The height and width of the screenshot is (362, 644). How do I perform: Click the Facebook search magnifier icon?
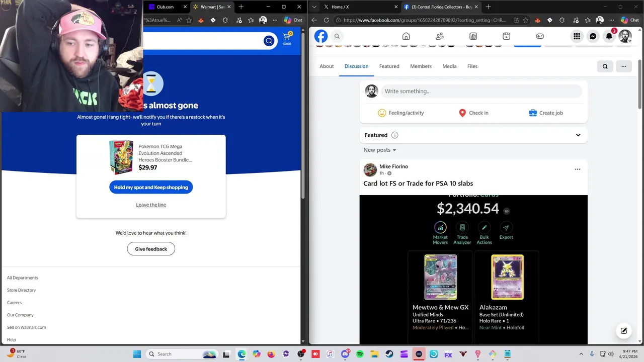pyautogui.click(x=337, y=36)
